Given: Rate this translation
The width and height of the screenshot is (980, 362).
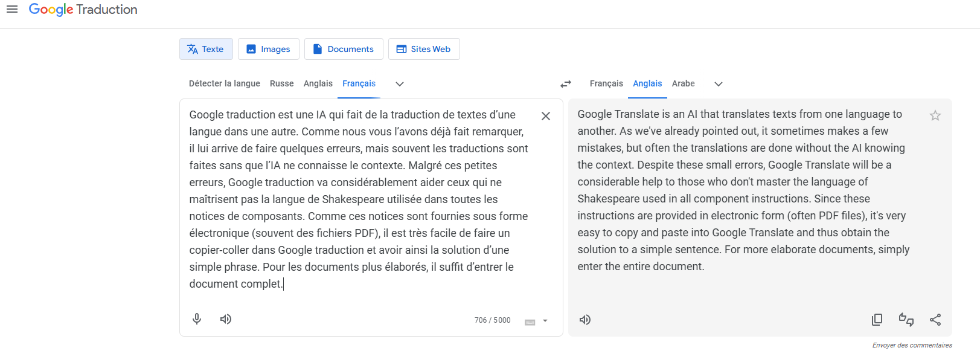Looking at the screenshot, I should click(906, 320).
